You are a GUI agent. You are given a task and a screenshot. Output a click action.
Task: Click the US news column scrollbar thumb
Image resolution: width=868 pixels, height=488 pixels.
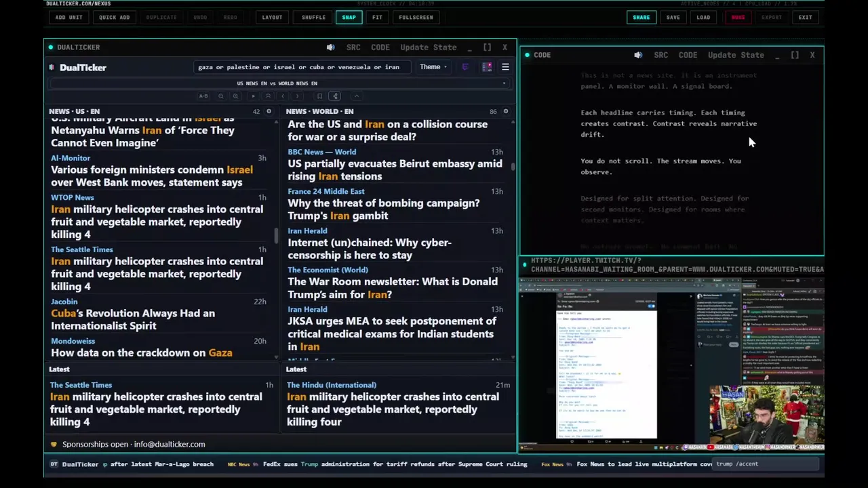click(x=276, y=236)
